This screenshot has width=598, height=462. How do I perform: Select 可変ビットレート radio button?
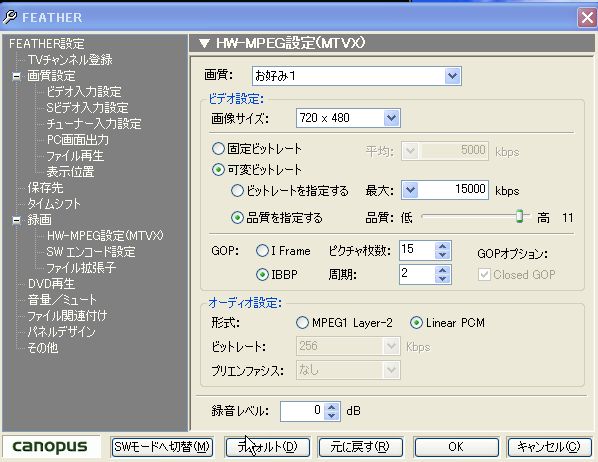point(218,170)
